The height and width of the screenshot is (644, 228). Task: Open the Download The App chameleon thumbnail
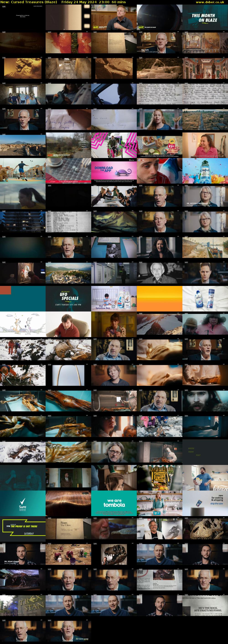114,171
